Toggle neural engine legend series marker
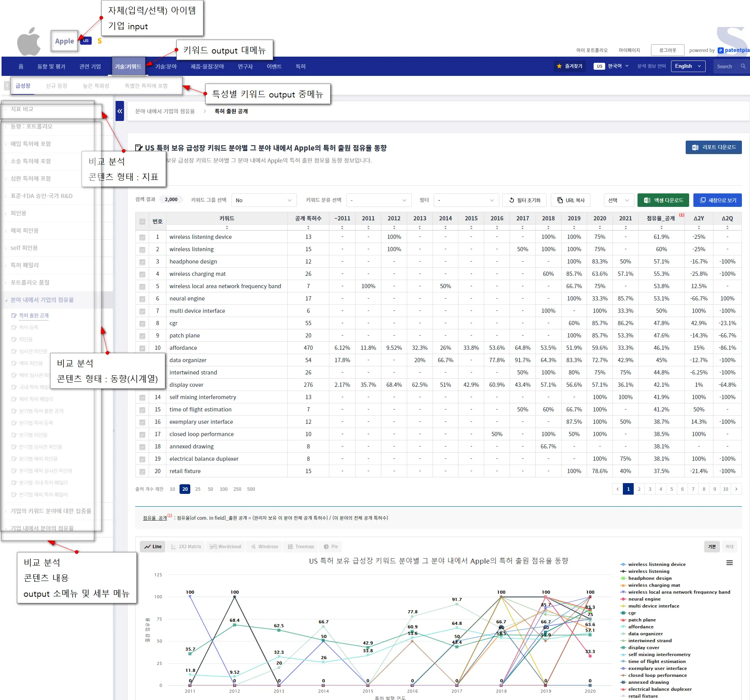 [x=623, y=599]
